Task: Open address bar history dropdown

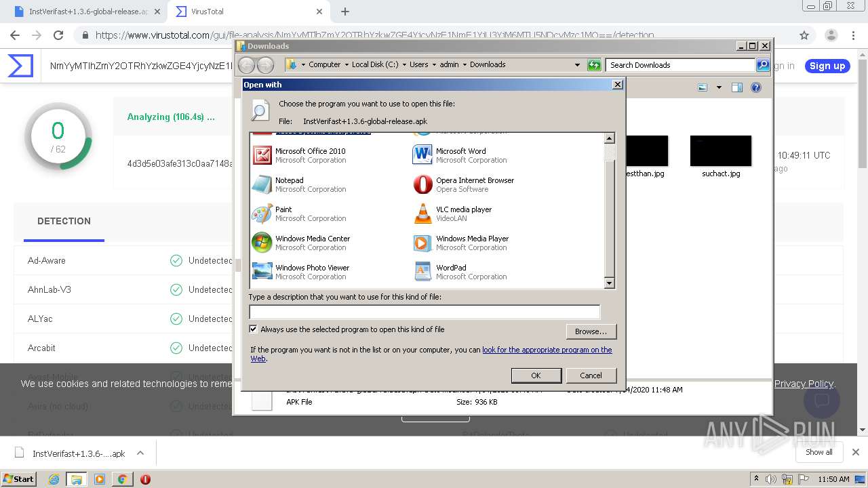Action: [x=577, y=65]
